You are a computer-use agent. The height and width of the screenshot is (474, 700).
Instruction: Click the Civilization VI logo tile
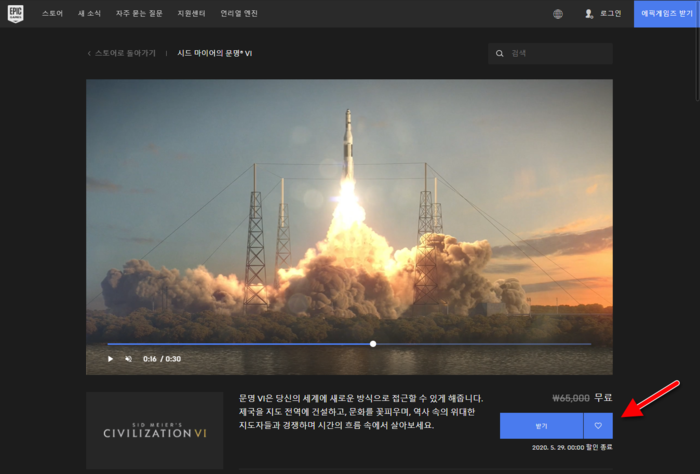tap(154, 430)
